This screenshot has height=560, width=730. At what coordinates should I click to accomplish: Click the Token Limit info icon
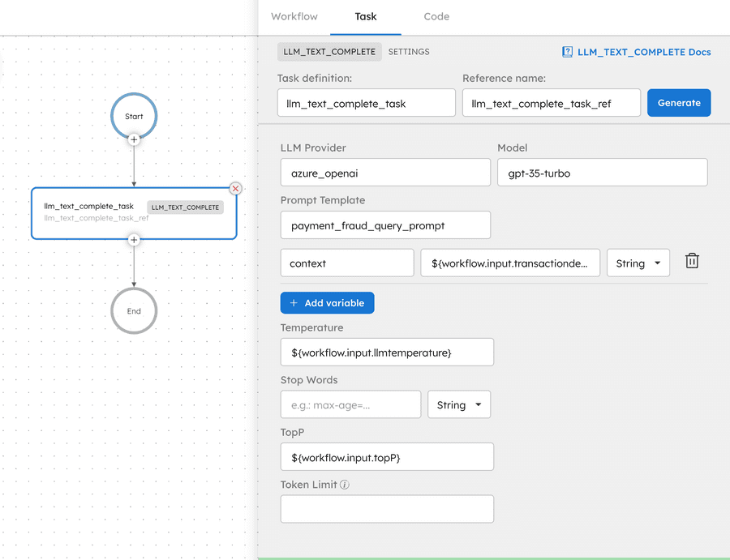pos(345,485)
